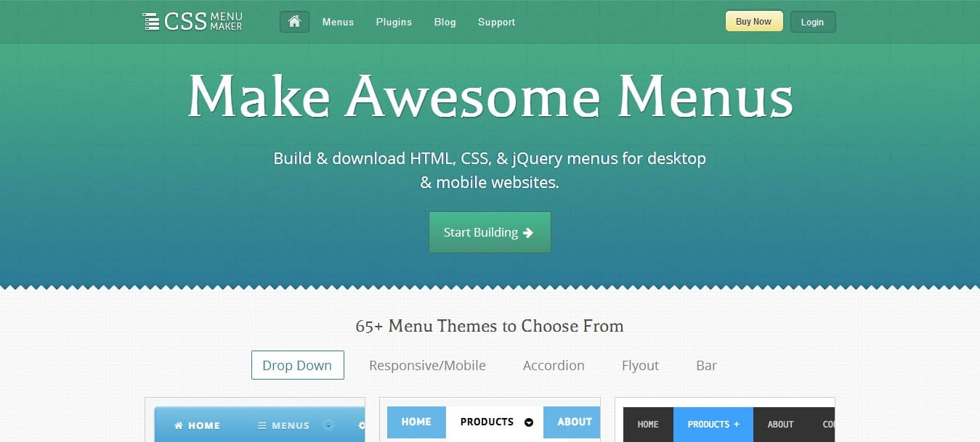Show the Flyout menu themes
Viewport: 980px width, 442px height.
point(640,365)
